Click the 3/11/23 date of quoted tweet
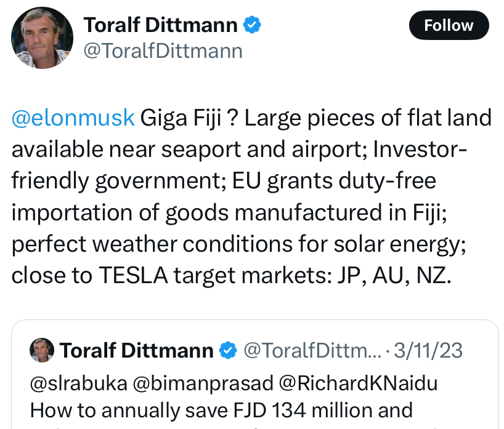504x429 pixels. coord(428,351)
